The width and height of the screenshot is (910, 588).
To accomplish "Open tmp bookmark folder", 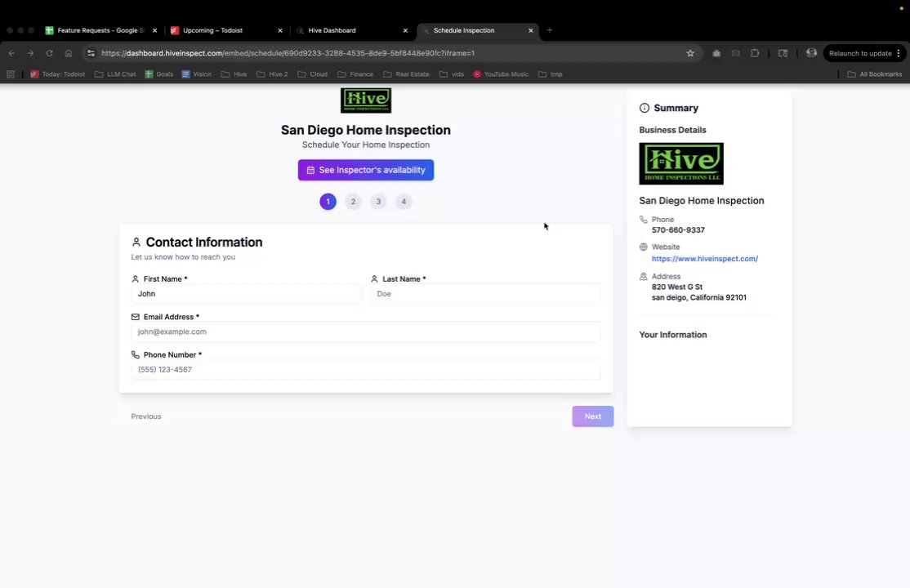I will click(x=551, y=74).
